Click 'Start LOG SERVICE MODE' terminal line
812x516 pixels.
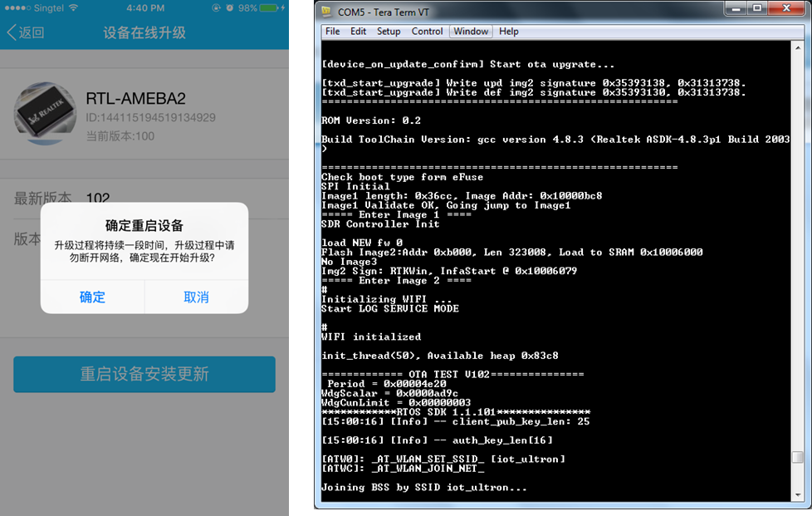390,308
